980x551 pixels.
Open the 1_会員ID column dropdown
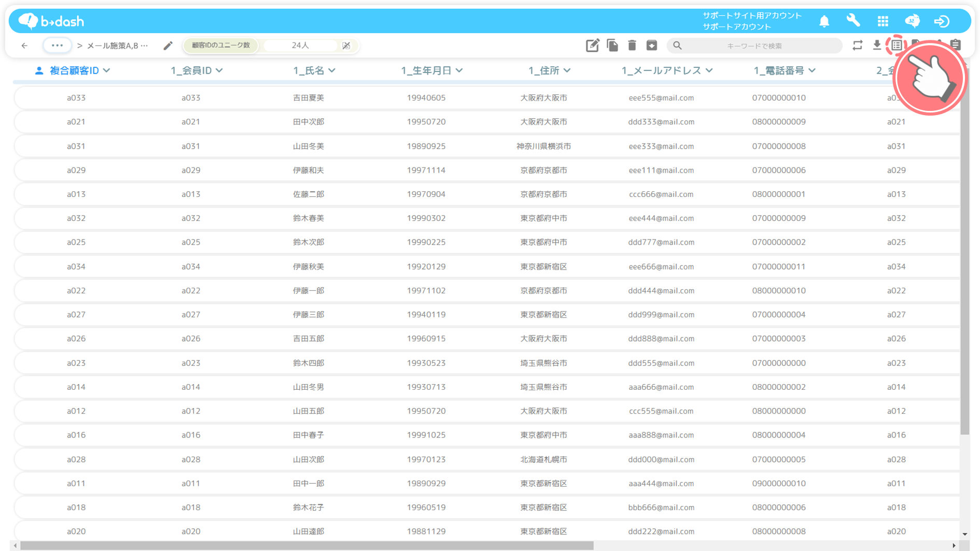tap(219, 70)
